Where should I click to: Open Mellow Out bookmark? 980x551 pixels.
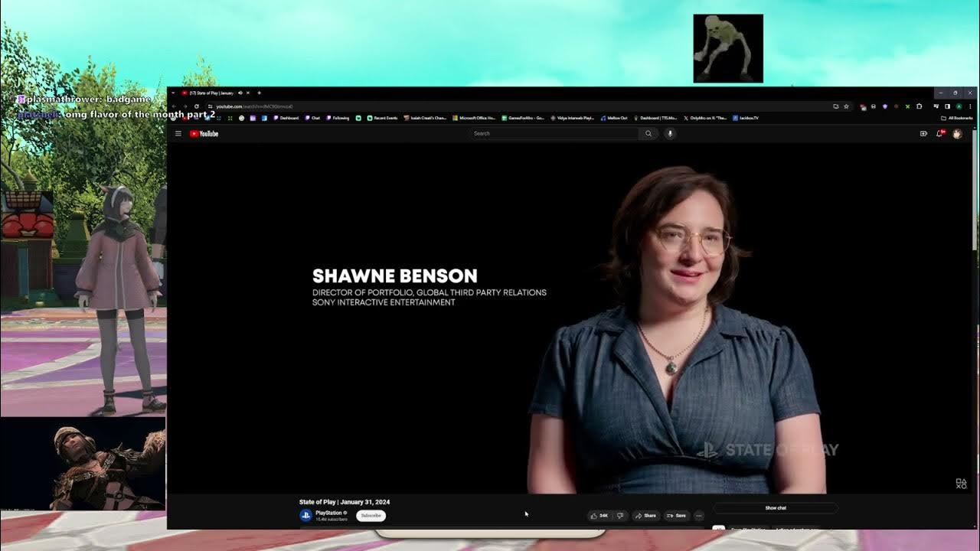pyautogui.click(x=614, y=118)
